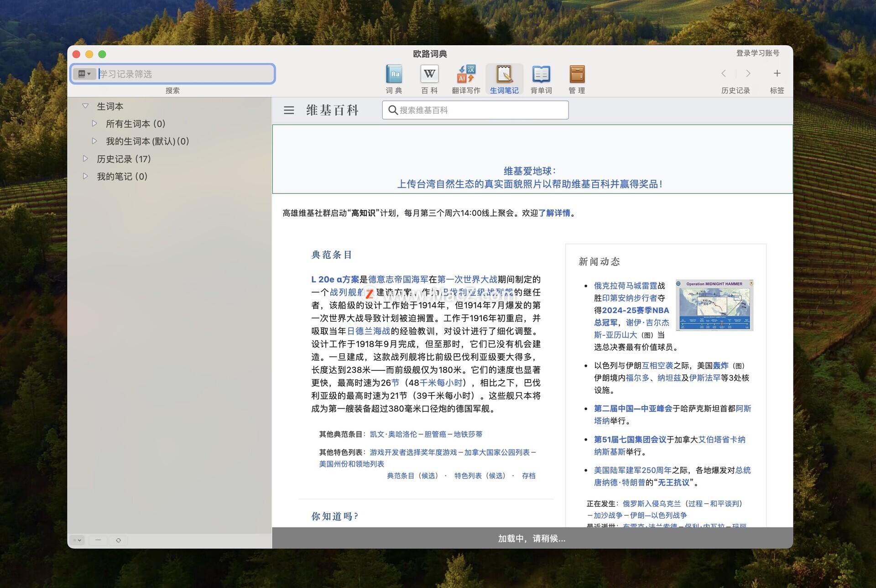This screenshot has width=876, height=588.
Task: Open the 加沙战争 link
Action: point(608,515)
